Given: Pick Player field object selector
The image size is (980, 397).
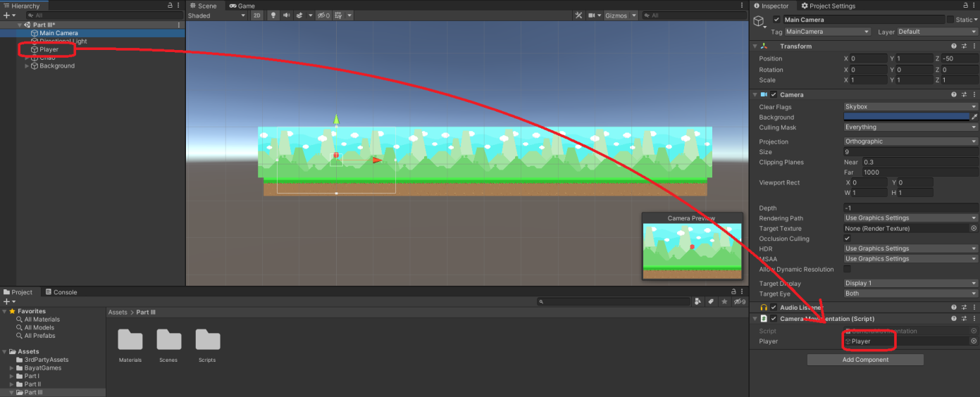Looking at the screenshot, I should 974,341.
